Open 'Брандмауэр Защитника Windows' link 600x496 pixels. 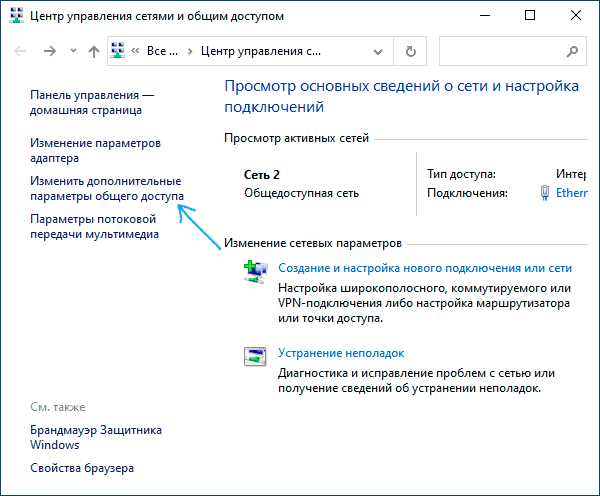pyautogui.click(x=96, y=437)
